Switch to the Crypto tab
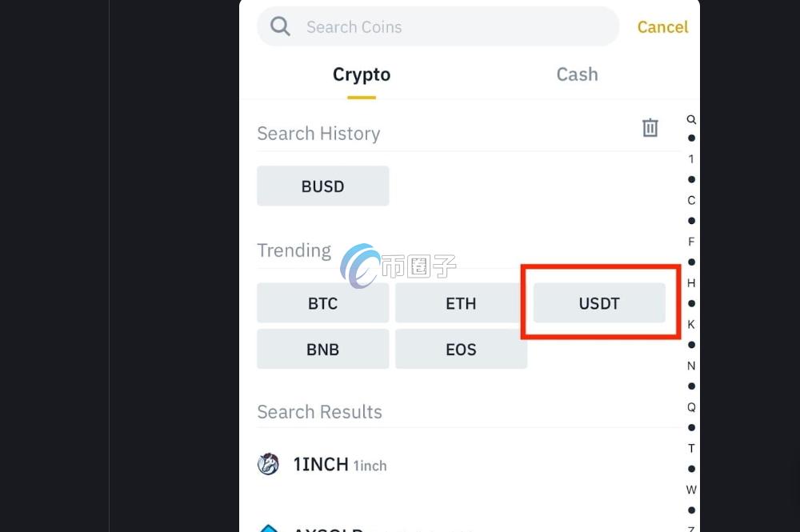Viewport: 800px width, 532px height. coord(362,74)
